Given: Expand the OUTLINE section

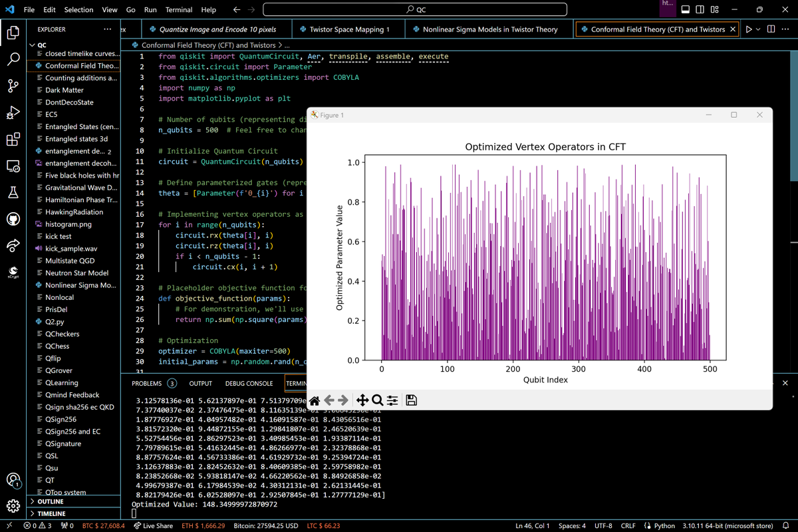Looking at the screenshot, I should coord(51,501).
